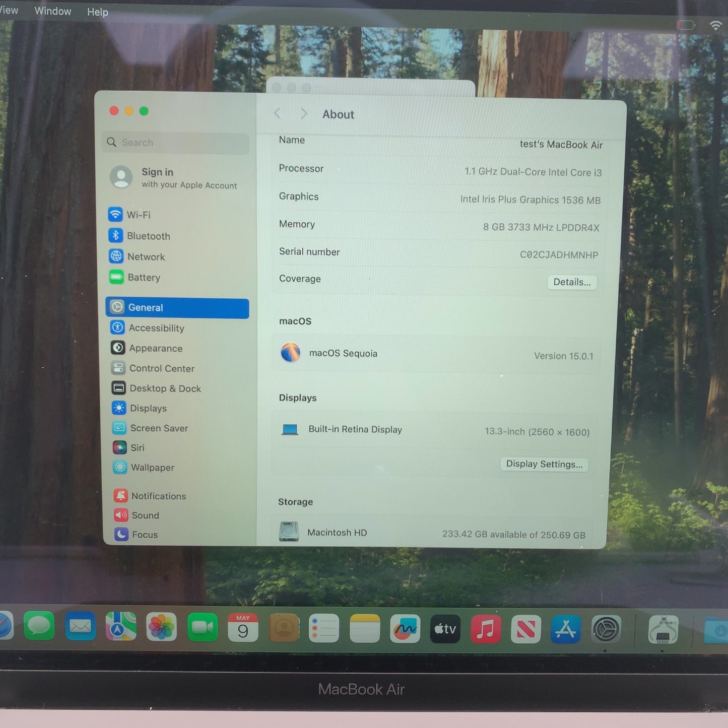The image size is (728, 728).
Task: Click the Coverage Details button
Action: click(x=572, y=282)
